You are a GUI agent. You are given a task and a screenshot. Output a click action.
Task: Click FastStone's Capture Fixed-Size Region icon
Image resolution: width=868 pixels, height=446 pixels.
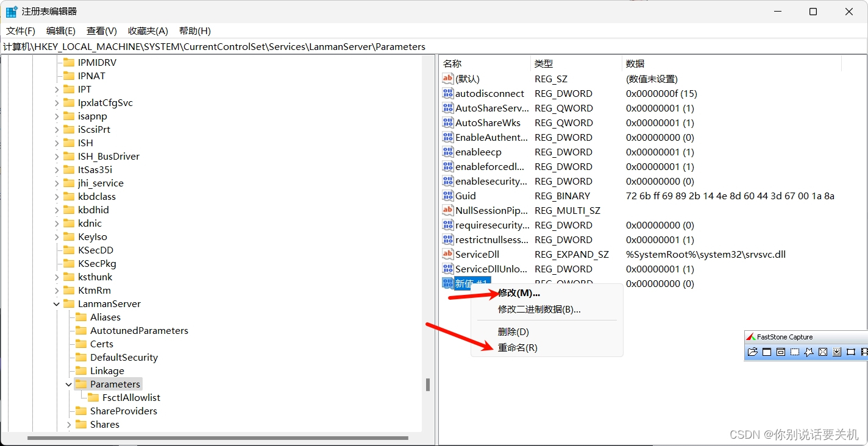tap(851, 352)
